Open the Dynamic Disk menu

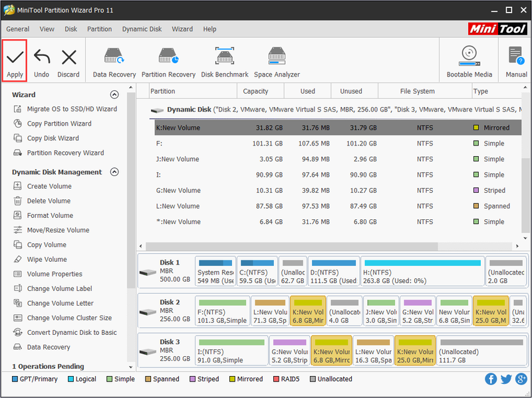click(x=142, y=29)
